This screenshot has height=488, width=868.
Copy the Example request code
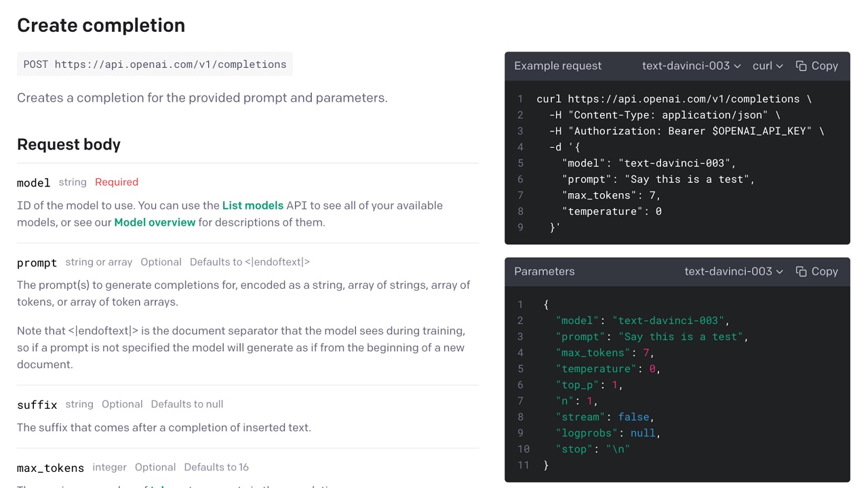(x=817, y=66)
